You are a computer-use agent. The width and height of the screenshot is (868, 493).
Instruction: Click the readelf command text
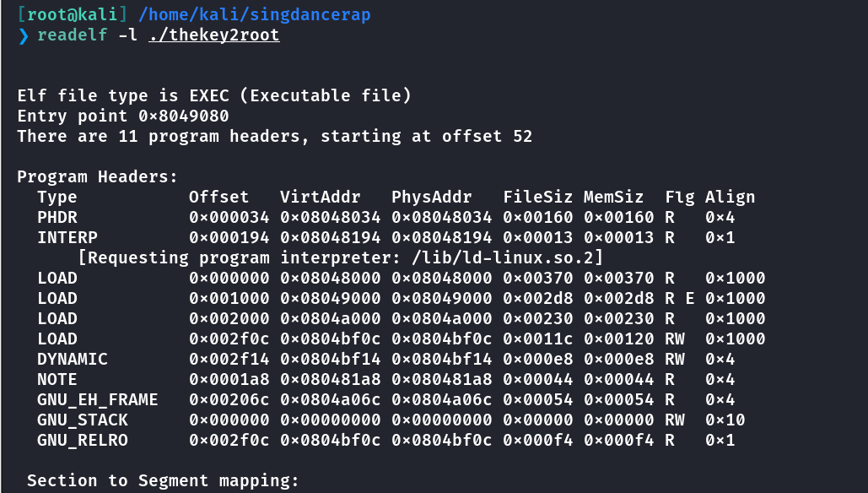pyautogui.click(x=72, y=35)
